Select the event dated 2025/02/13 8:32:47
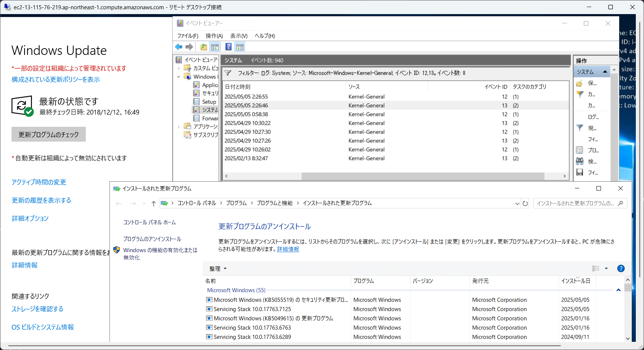Screen dimensions: 644x350 395,158
